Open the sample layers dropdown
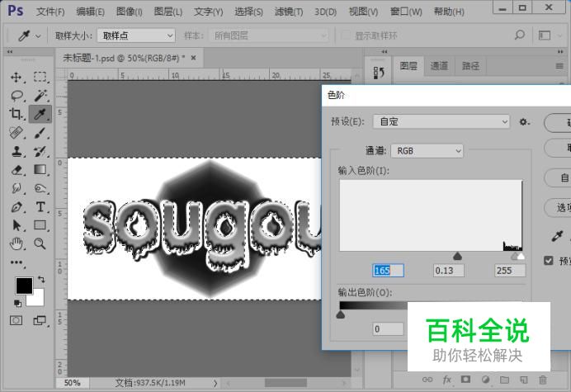571x392 pixels. 268,35
